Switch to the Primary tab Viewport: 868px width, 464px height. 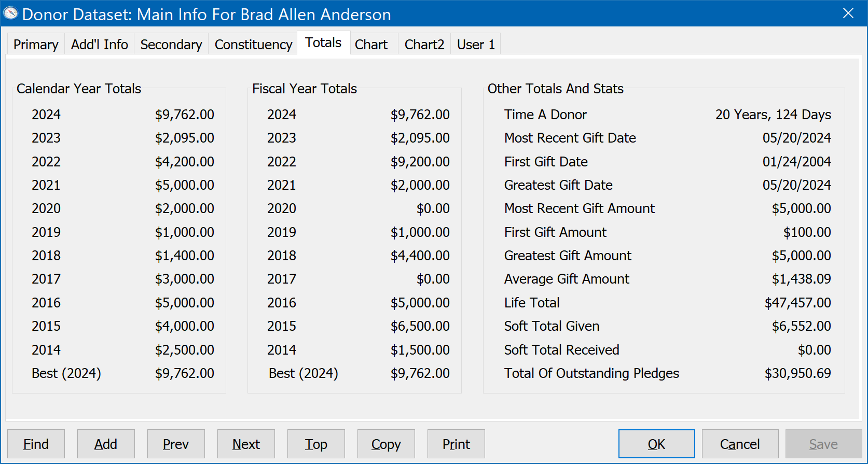point(36,45)
